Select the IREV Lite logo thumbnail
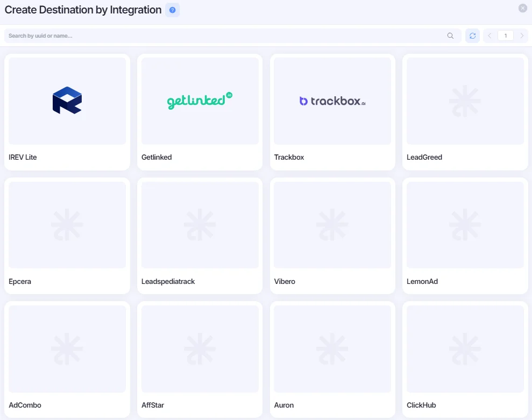Screen dimensions: 532x420 pos(67,101)
